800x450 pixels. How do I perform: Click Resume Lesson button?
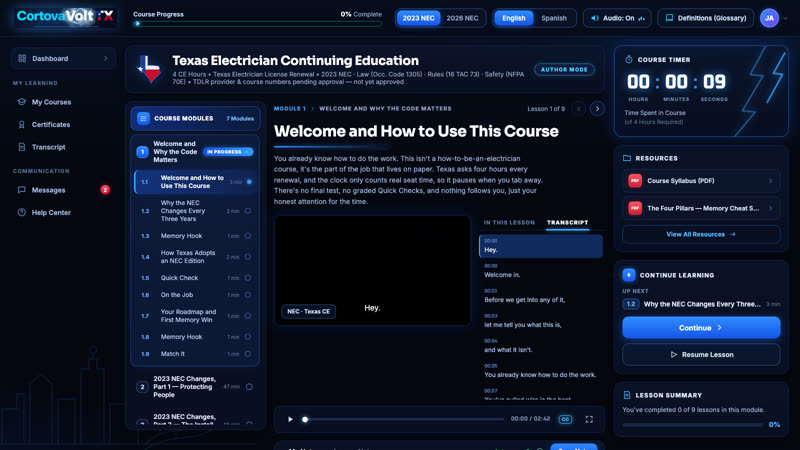click(x=701, y=355)
